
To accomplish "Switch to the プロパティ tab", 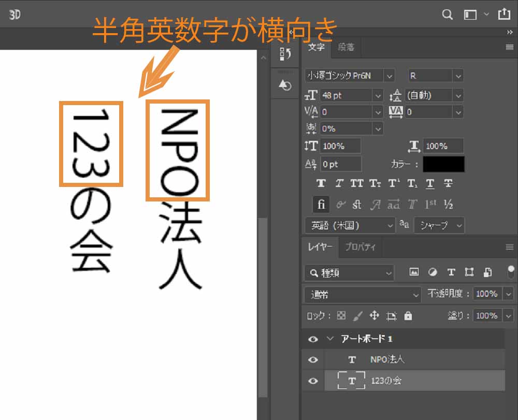I will click(x=360, y=247).
